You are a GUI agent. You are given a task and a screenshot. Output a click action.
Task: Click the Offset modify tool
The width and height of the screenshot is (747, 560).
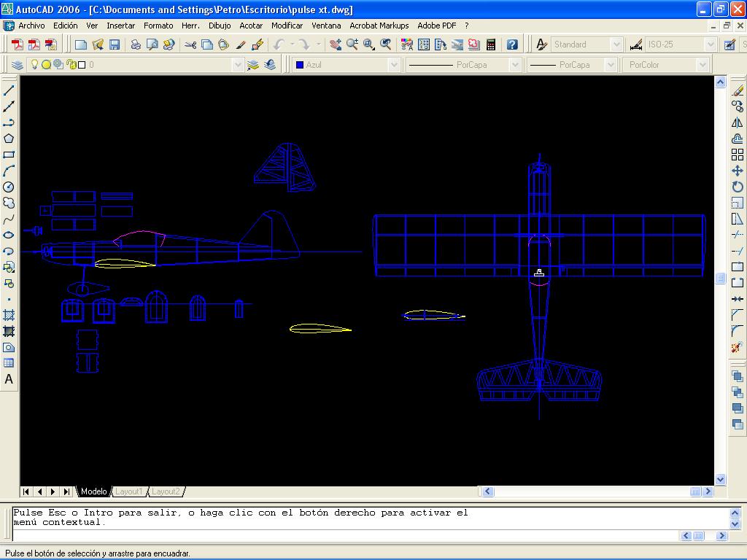click(738, 139)
